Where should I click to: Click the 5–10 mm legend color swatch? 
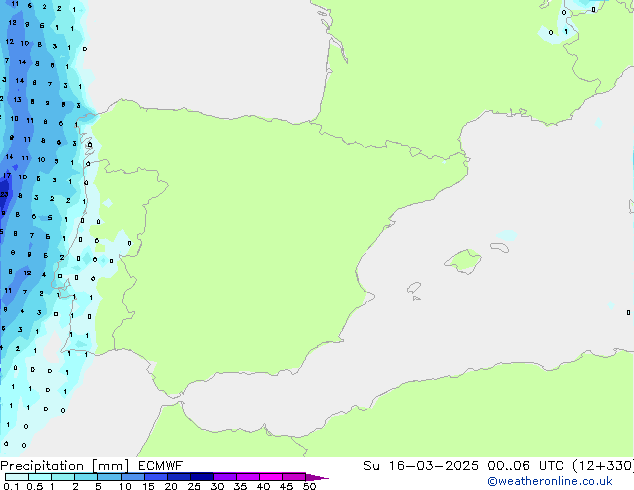(x=109, y=477)
